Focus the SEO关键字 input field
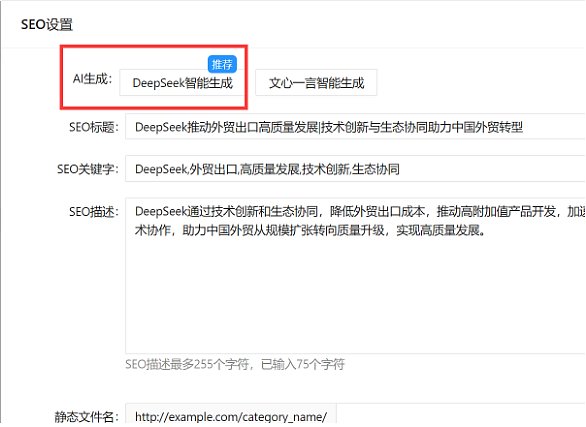 [355, 169]
